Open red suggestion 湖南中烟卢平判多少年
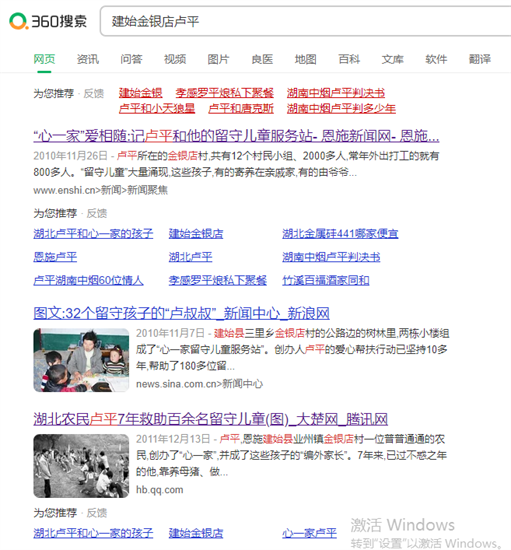Viewport: 511px width, 550px height. [341, 108]
